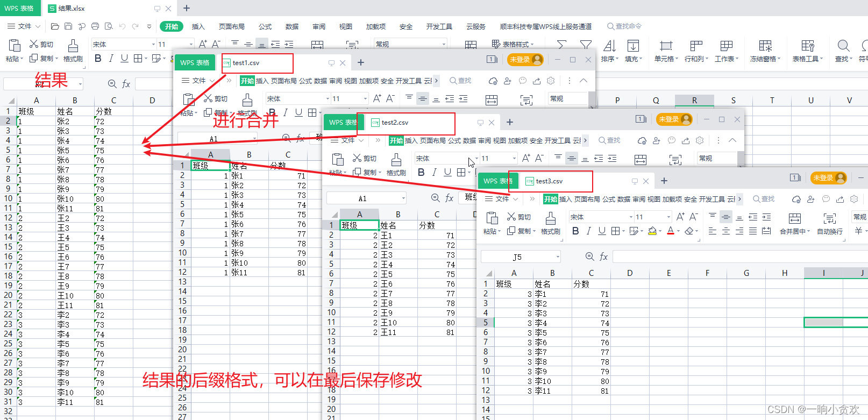This screenshot has height=420, width=868.
Task: Click Filter funnel icon in 结果.xlsx ribbon
Action: click(x=586, y=45)
